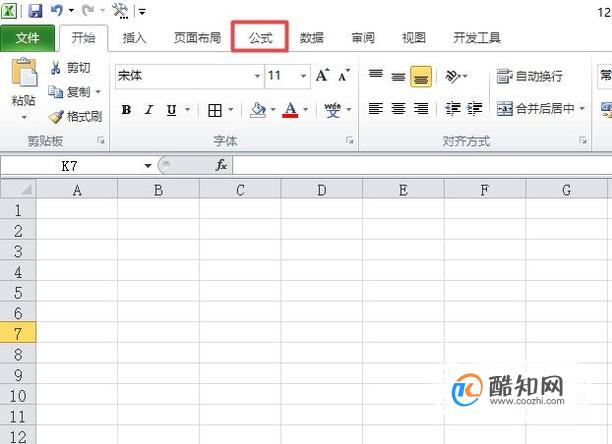The height and width of the screenshot is (444, 612).
Task: Click the 粘贴 paste icon
Action: [24, 72]
